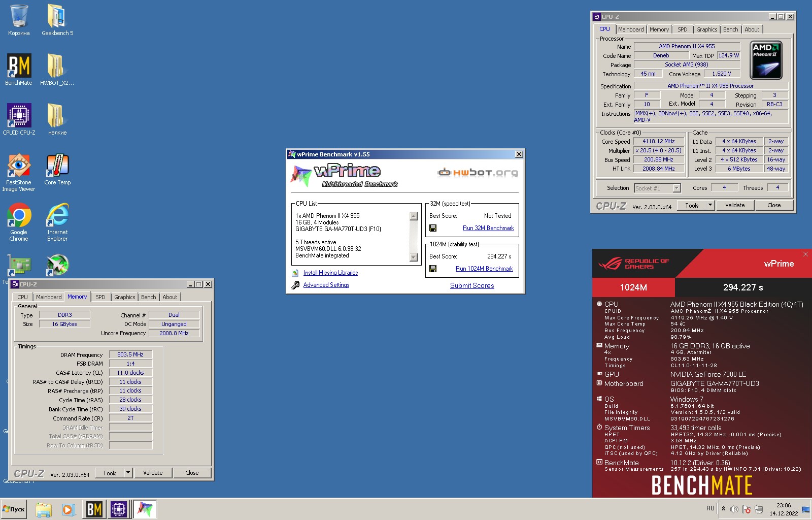This screenshot has width=812, height=520.
Task: Expand Tools dropdown arrow in Memory tab window
Action: (x=128, y=473)
